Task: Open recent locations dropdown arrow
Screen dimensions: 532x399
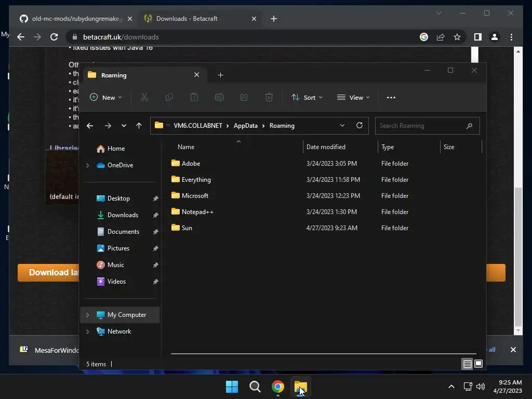Action: (124, 126)
